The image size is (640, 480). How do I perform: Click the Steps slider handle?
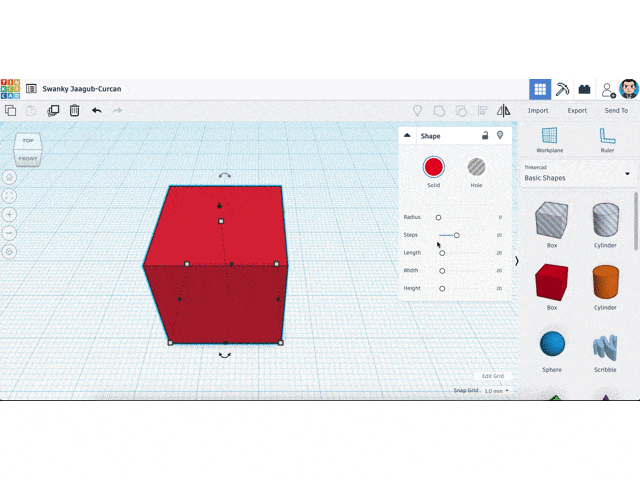456,235
